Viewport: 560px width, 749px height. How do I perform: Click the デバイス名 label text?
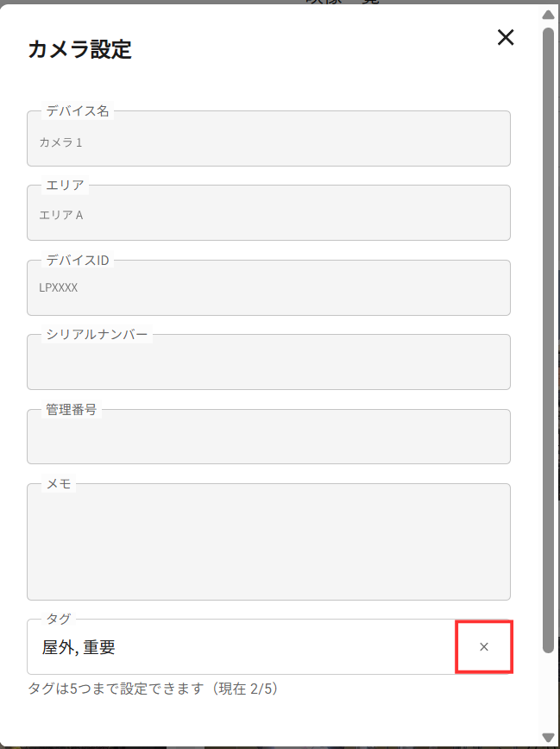78,110
